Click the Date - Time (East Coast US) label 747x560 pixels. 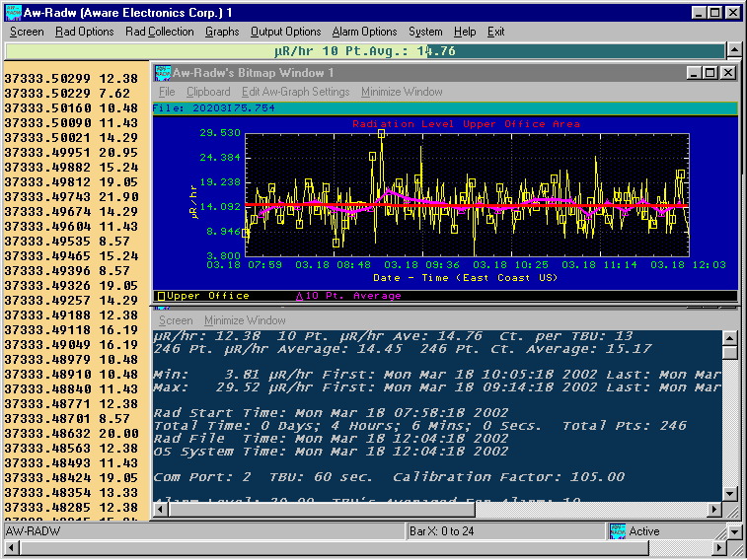(465, 278)
